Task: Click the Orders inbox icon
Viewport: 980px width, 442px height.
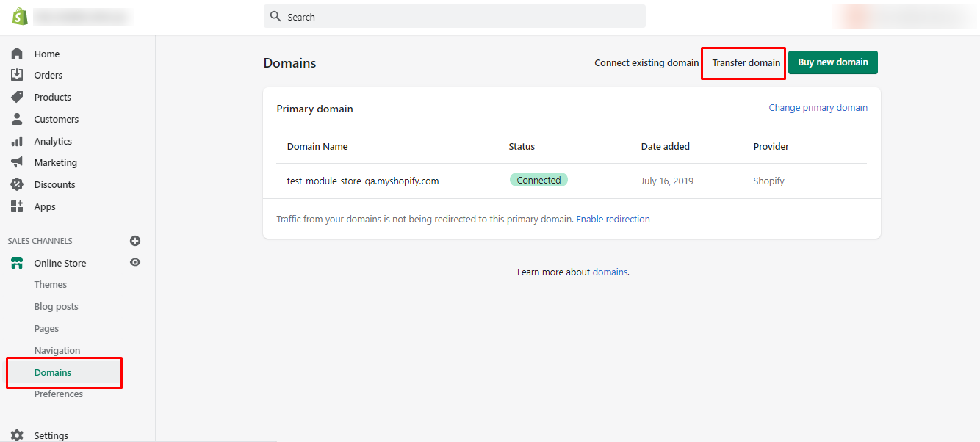Action: [17, 75]
